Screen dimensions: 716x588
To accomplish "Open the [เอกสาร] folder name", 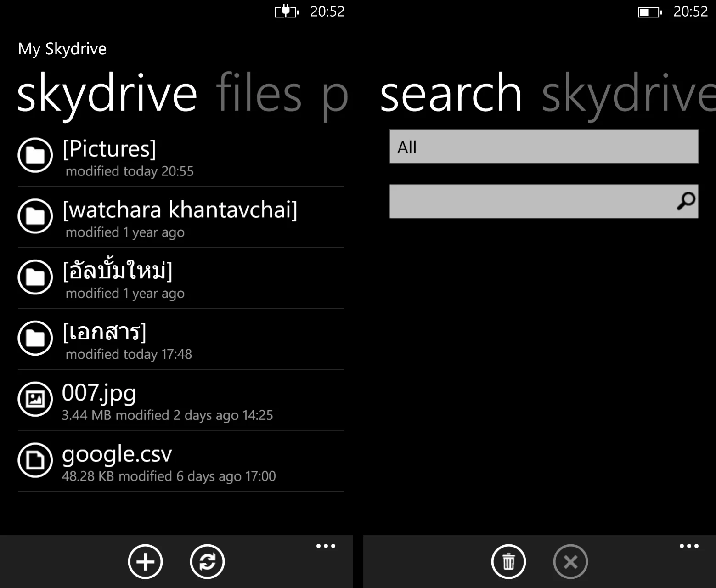I will (x=105, y=332).
